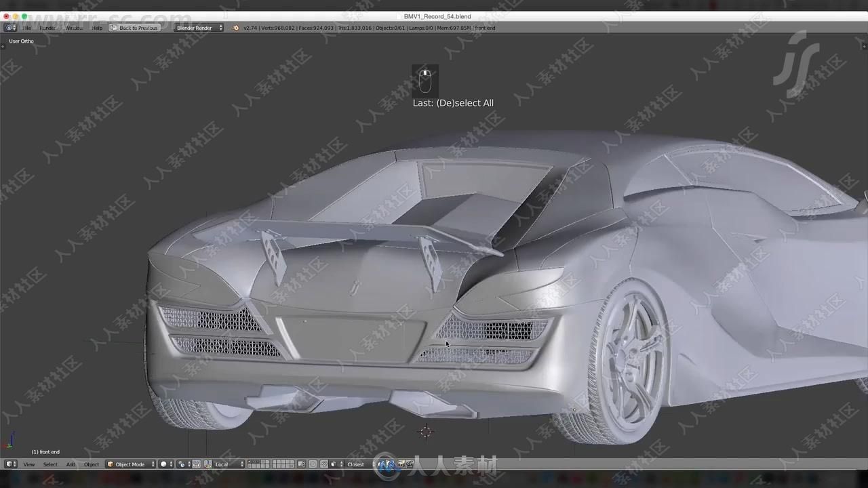The image size is (868, 488).
Task: Click the OpenGL render image camera icon
Action: (x=401, y=464)
